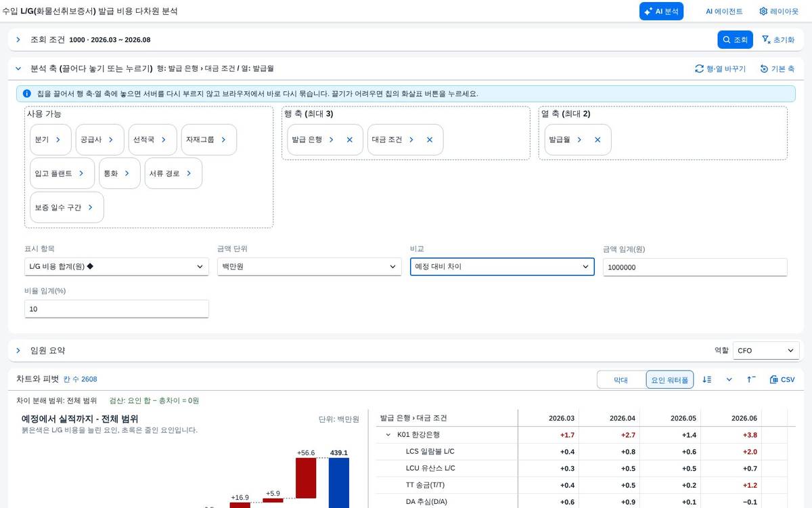Click the 금액 임계(원) input field
The height and width of the screenshot is (508, 812).
point(695,267)
